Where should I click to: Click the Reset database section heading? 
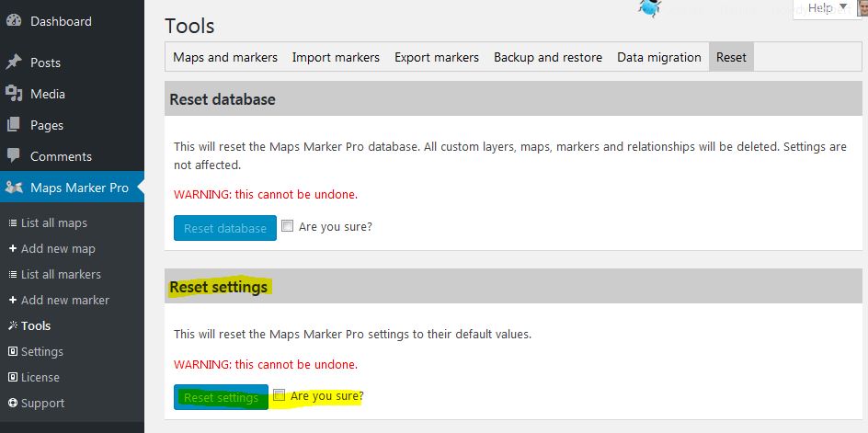coord(223,99)
